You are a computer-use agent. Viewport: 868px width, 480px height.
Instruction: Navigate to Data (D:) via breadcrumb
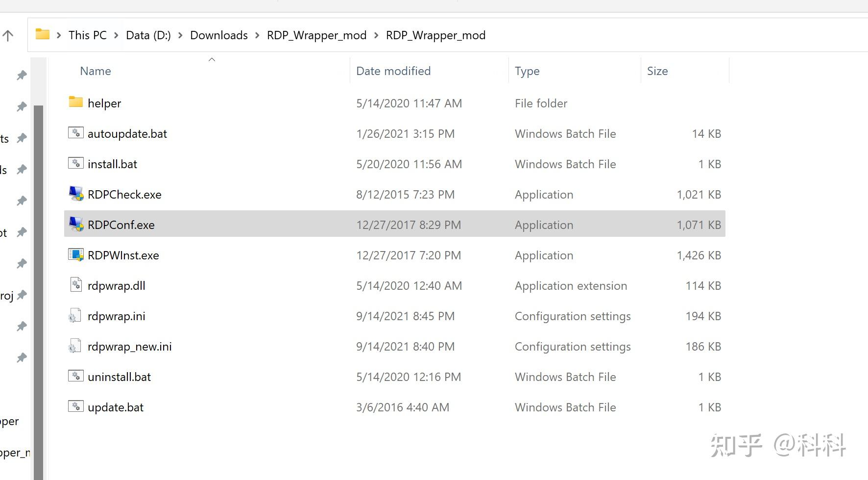click(x=148, y=35)
